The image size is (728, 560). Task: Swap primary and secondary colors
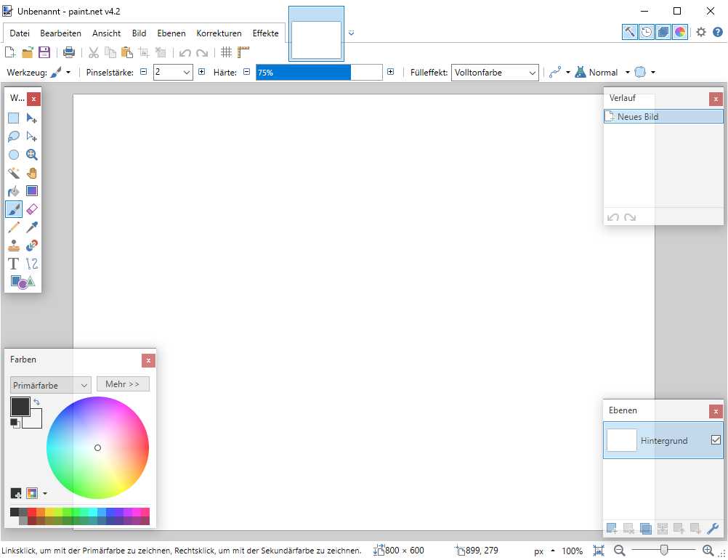[x=36, y=402]
